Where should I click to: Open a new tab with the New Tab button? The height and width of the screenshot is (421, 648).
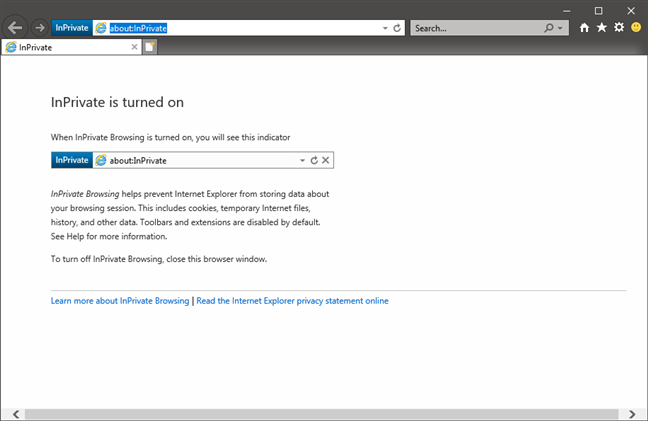pos(150,47)
